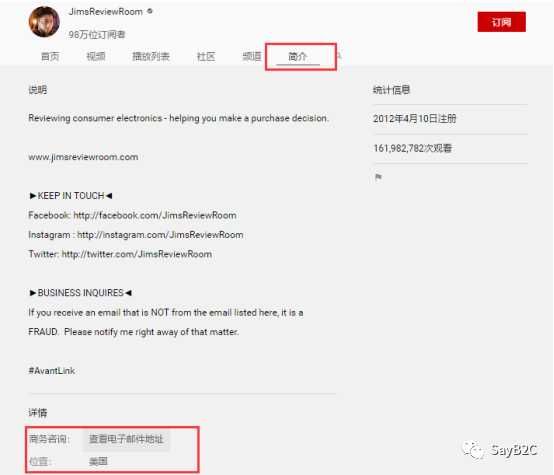Open the Twitter JimsReviewRoom link
The image size is (554, 475).
pos(137,254)
